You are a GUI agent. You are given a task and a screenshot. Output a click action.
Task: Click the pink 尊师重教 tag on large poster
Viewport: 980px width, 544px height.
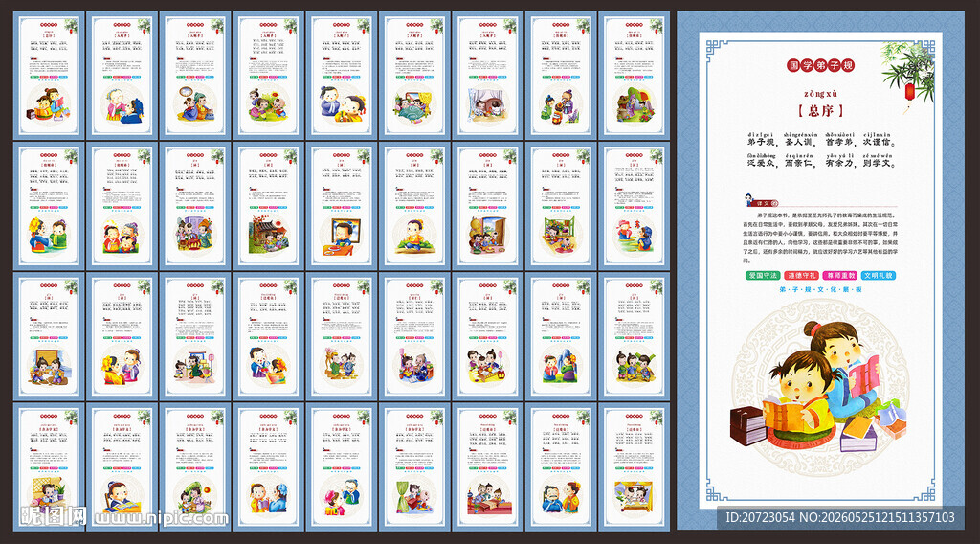click(840, 275)
